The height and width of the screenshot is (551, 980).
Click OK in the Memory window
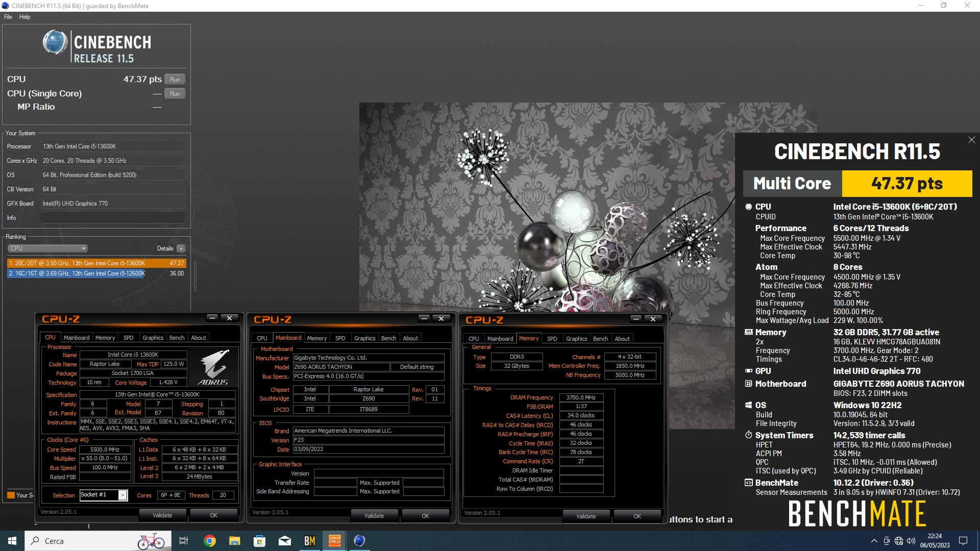pyautogui.click(x=638, y=516)
